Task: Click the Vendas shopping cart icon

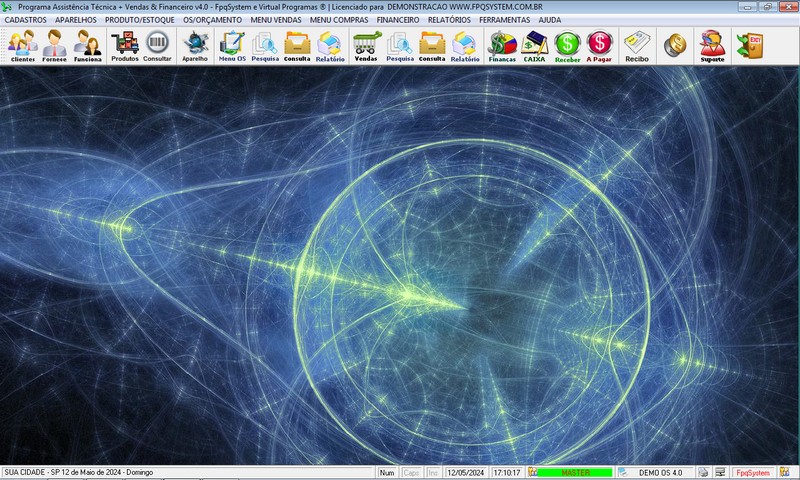Action: click(366, 46)
